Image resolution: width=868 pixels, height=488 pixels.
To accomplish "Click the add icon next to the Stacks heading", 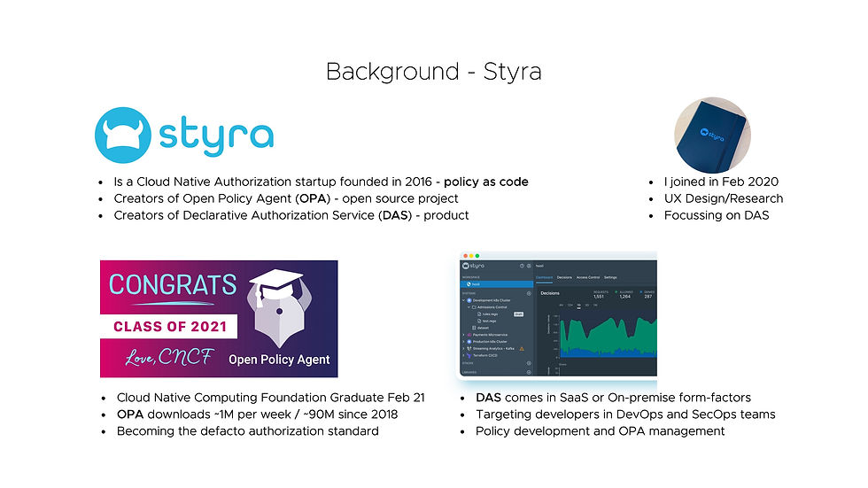I will (x=529, y=363).
